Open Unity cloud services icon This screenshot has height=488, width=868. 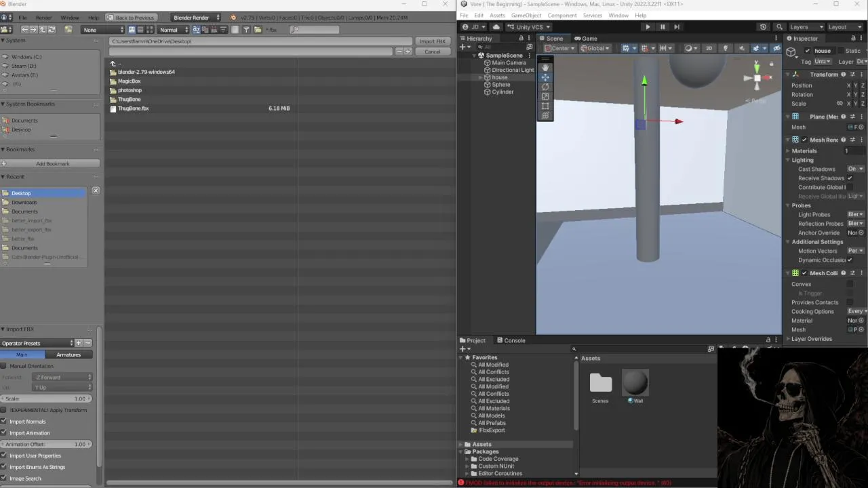[x=496, y=27]
